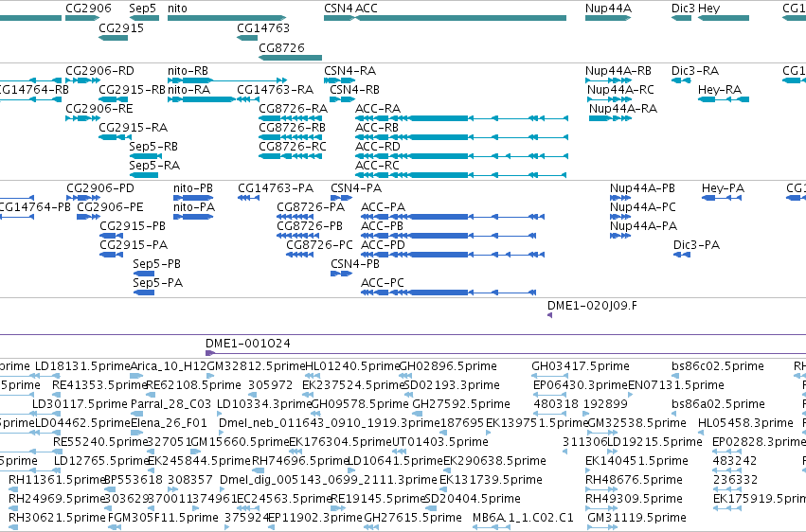Select transcript nito-RA
This screenshot has width=806, height=532.
pos(188,89)
